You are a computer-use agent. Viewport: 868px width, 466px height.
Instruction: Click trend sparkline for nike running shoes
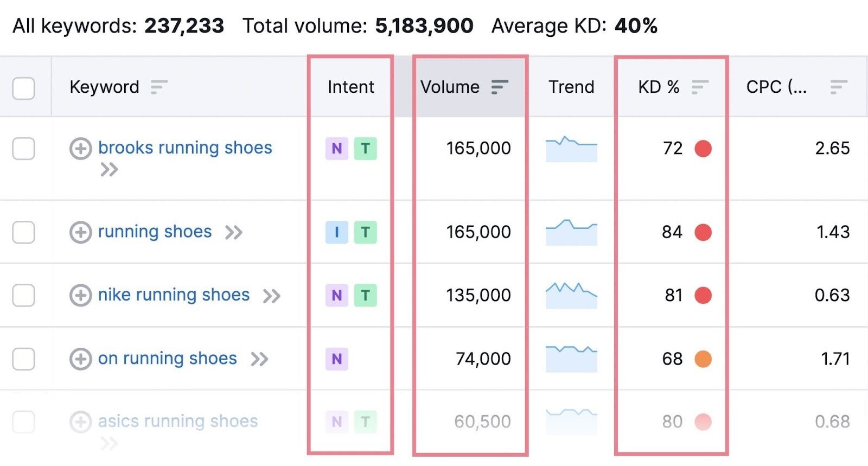571,295
